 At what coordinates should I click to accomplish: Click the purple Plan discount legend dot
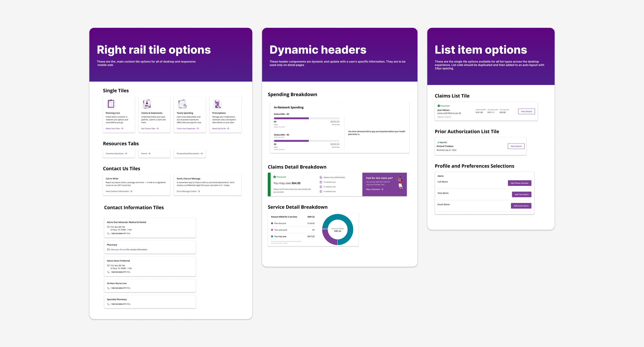(272, 223)
